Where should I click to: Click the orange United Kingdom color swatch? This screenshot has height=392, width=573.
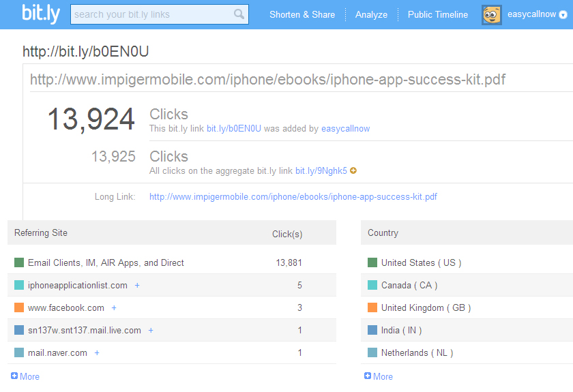pos(372,307)
